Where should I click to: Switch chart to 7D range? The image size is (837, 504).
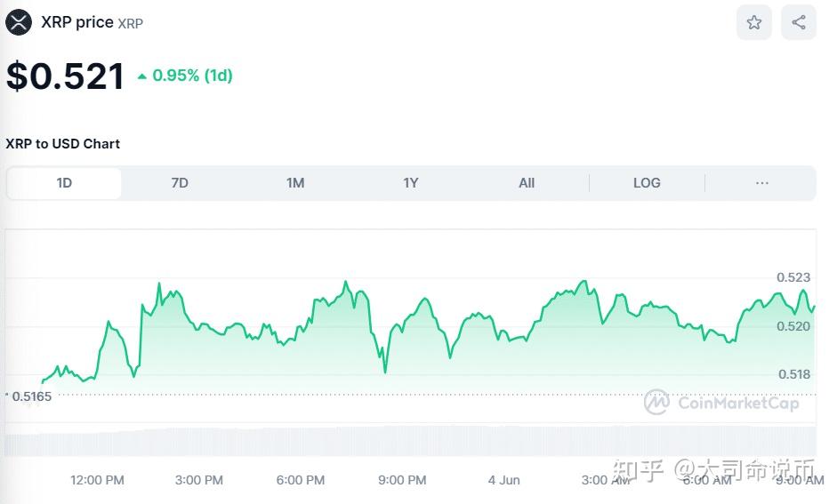[x=180, y=183]
